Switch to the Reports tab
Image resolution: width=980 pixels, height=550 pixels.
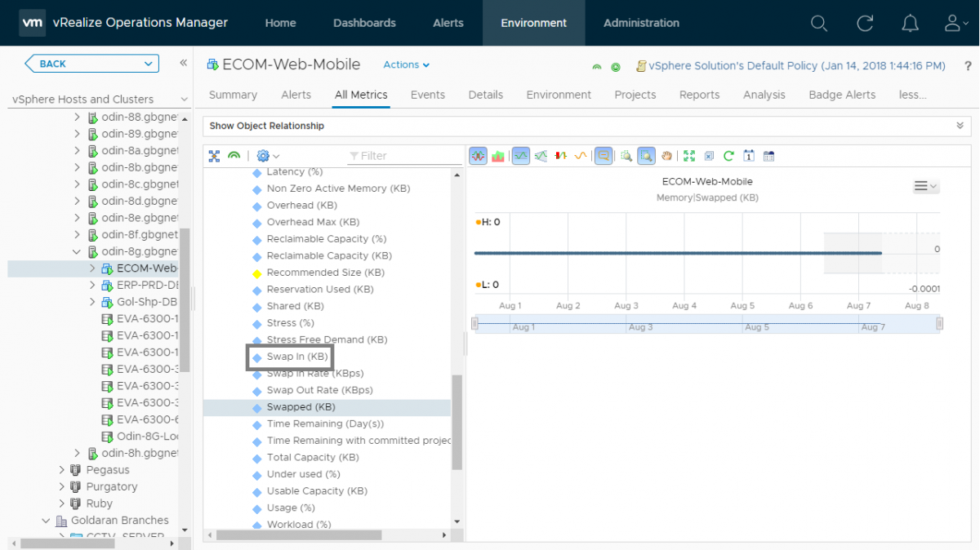[x=700, y=95]
